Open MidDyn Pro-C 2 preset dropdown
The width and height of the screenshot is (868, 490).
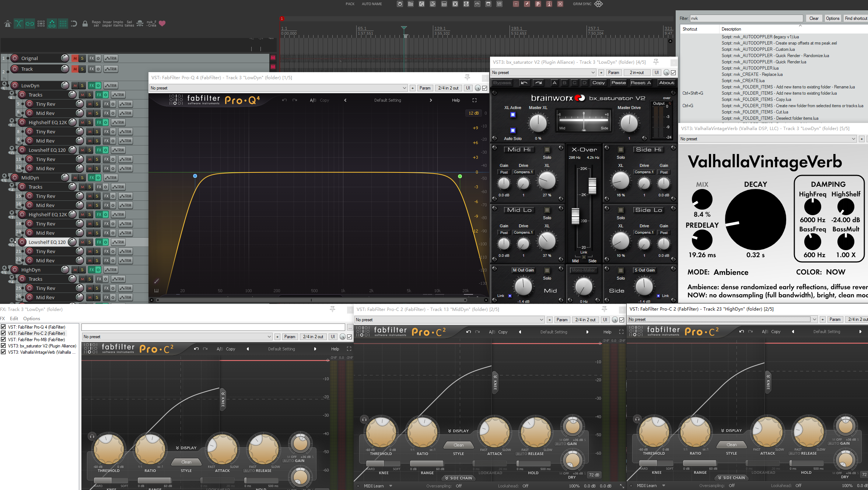click(449, 320)
